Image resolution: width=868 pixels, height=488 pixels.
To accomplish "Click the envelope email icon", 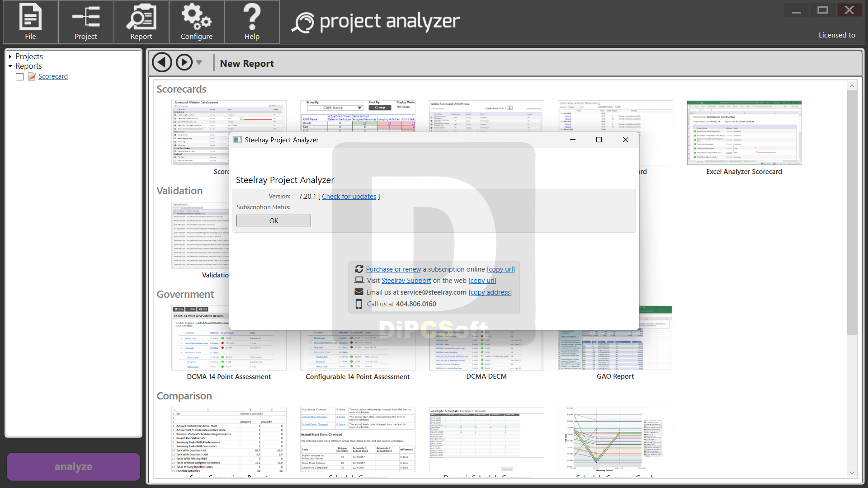I will [359, 292].
